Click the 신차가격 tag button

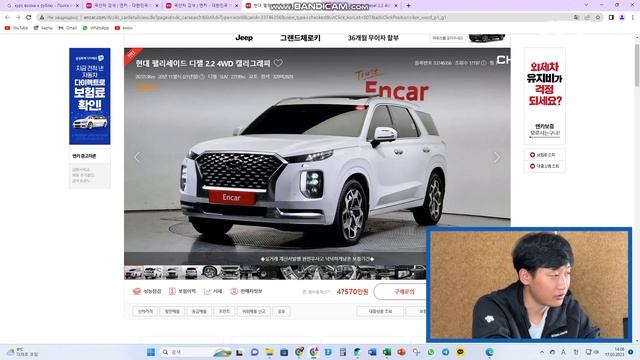pos(145,311)
